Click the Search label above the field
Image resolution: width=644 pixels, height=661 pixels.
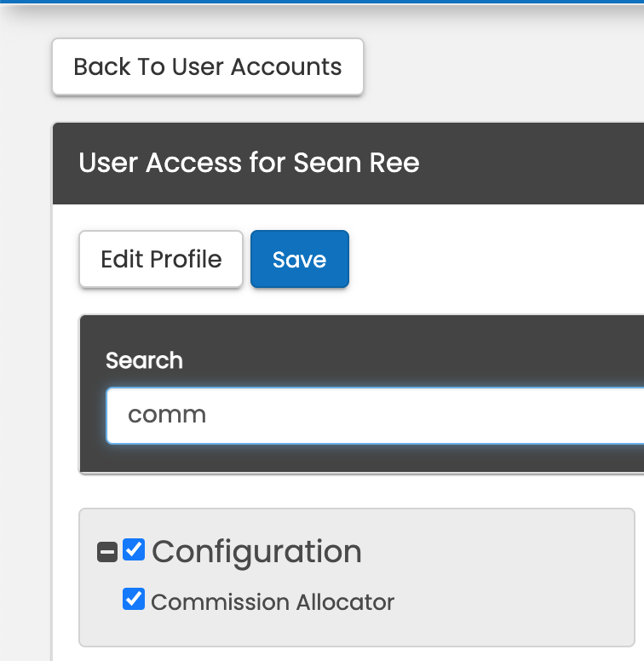[144, 360]
